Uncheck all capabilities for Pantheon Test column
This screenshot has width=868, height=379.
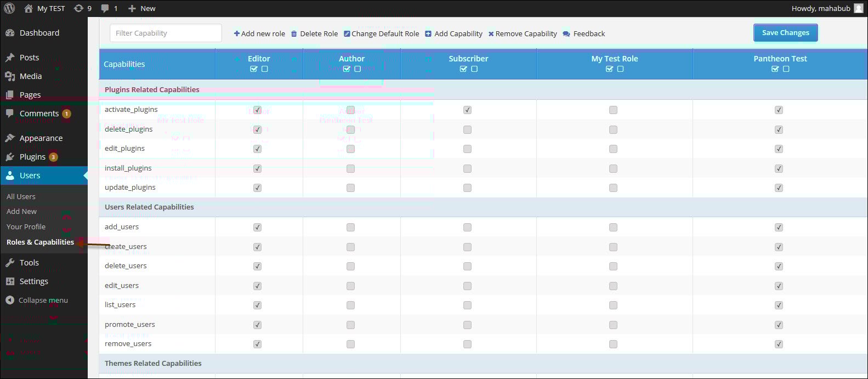point(786,69)
